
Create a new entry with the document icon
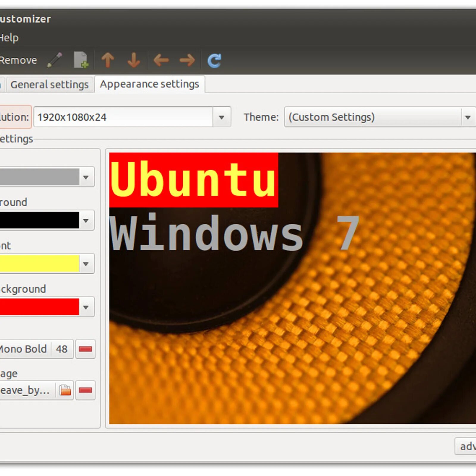80,59
